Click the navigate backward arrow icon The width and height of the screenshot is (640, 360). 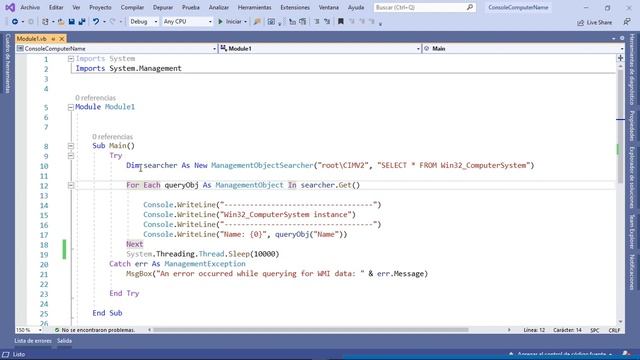click(15, 22)
